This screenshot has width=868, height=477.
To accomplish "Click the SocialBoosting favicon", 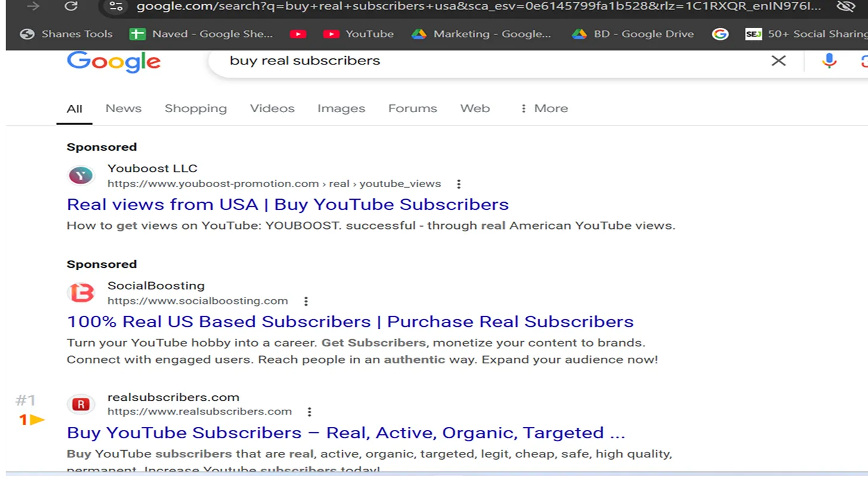I will [x=80, y=292].
